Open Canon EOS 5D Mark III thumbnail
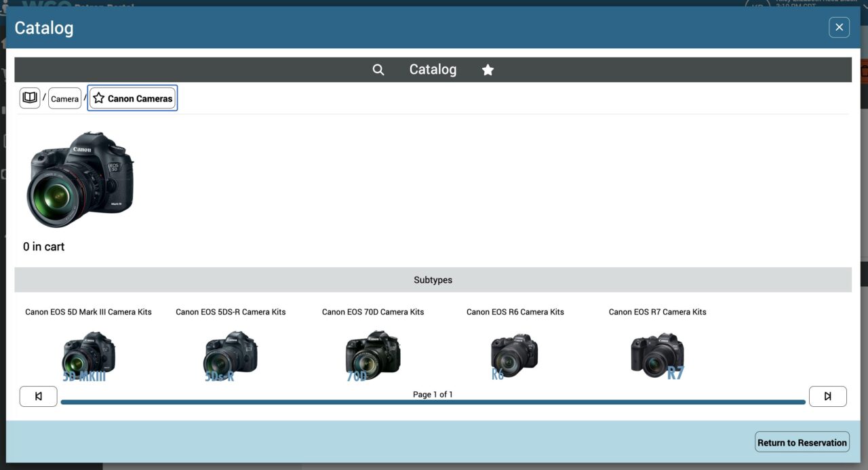The height and width of the screenshot is (470, 868). [88, 356]
